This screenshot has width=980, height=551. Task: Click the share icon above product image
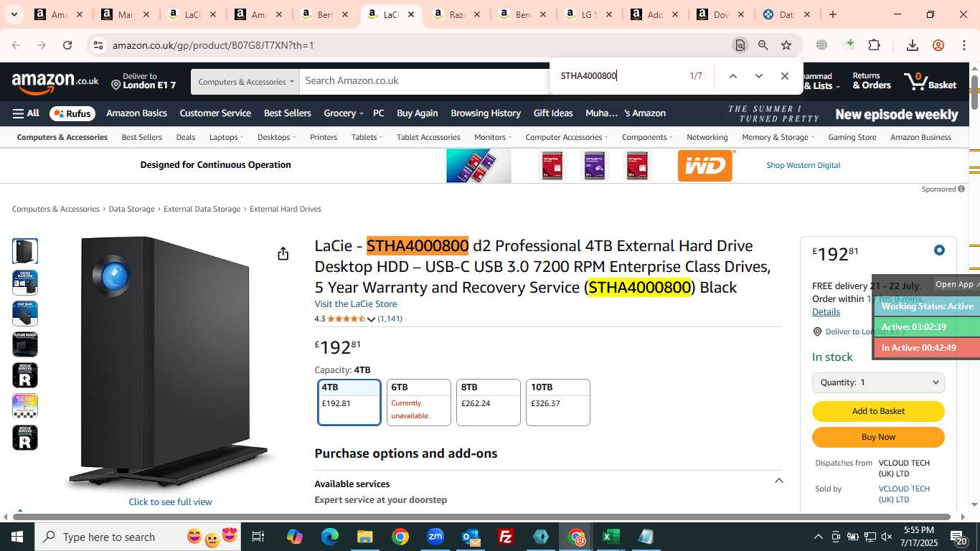(x=283, y=253)
